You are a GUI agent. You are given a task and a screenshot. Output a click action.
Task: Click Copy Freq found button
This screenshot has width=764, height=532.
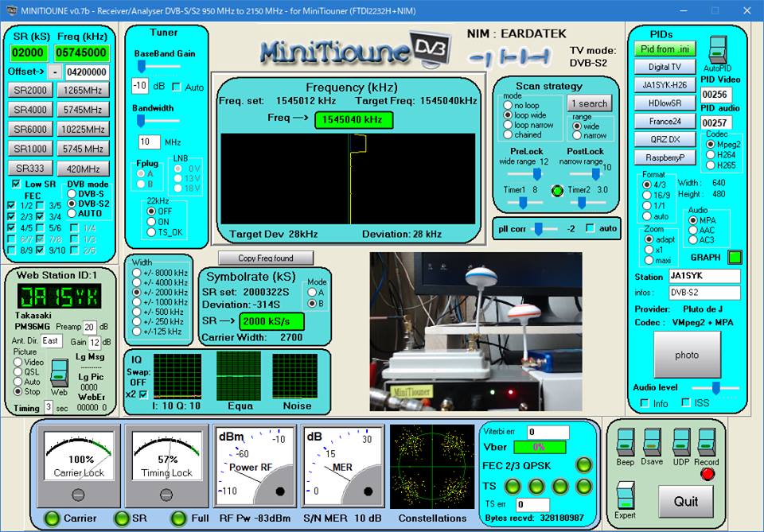266,258
